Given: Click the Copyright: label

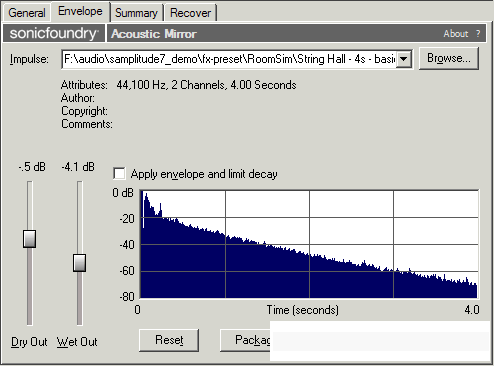Looking at the screenshot, I should click(84, 111).
